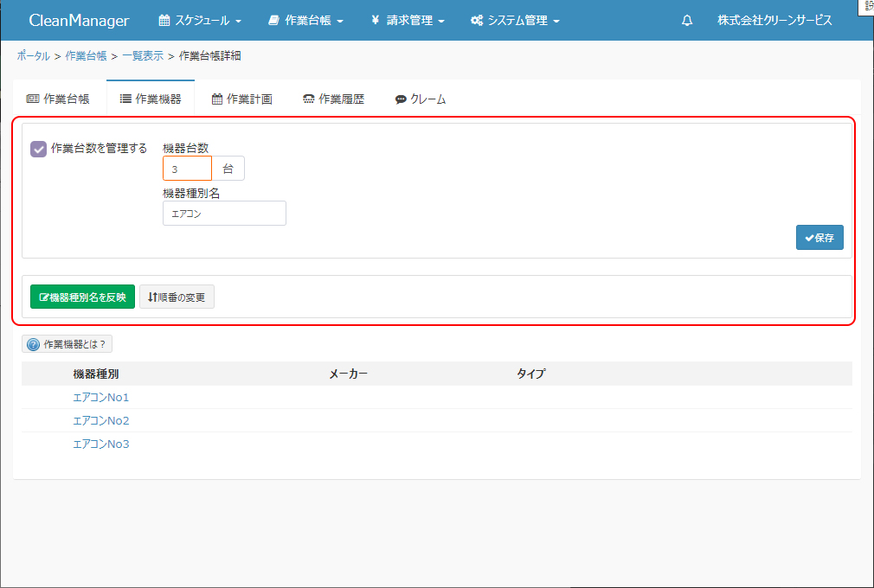Click the ポータル breadcrumb link
Image resolution: width=874 pixels, height=588 pixels.
click(x=33, y=55)
